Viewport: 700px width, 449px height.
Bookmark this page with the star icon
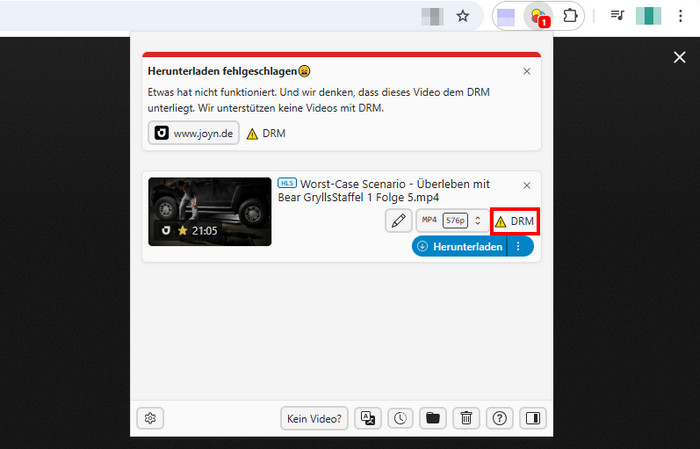click(463, 17)
